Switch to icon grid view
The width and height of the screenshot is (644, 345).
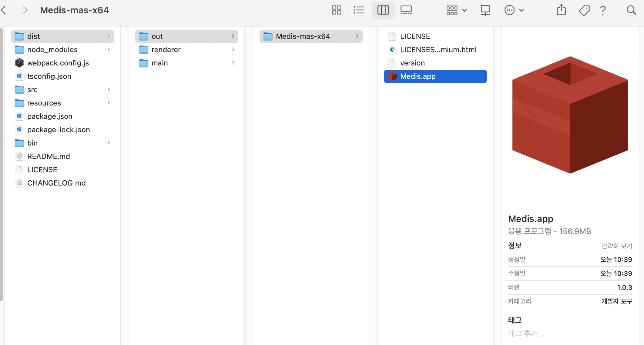coord(336,10)
